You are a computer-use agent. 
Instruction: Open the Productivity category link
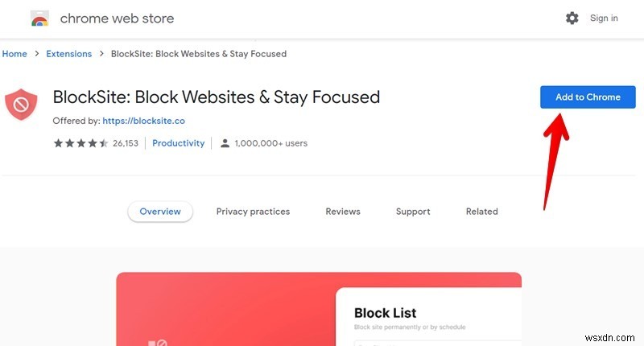point(179,143)
